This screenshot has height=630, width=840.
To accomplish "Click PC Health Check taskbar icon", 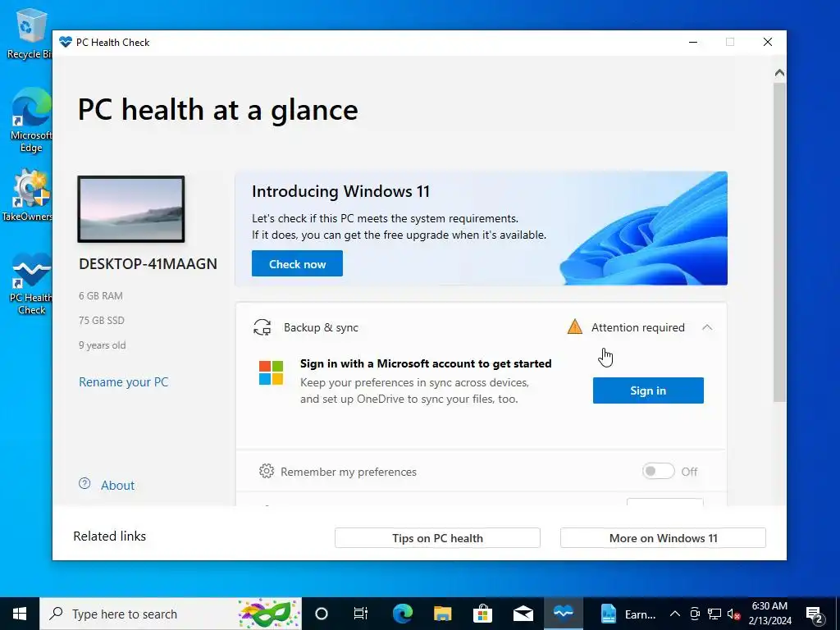I will (x=563, y=614).
